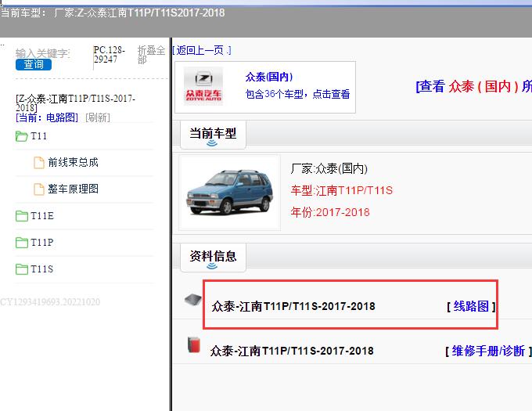The height and width of the screenshot is (411, 532).
Task: Open the 前线束总成 document
Action: (73, 162)
